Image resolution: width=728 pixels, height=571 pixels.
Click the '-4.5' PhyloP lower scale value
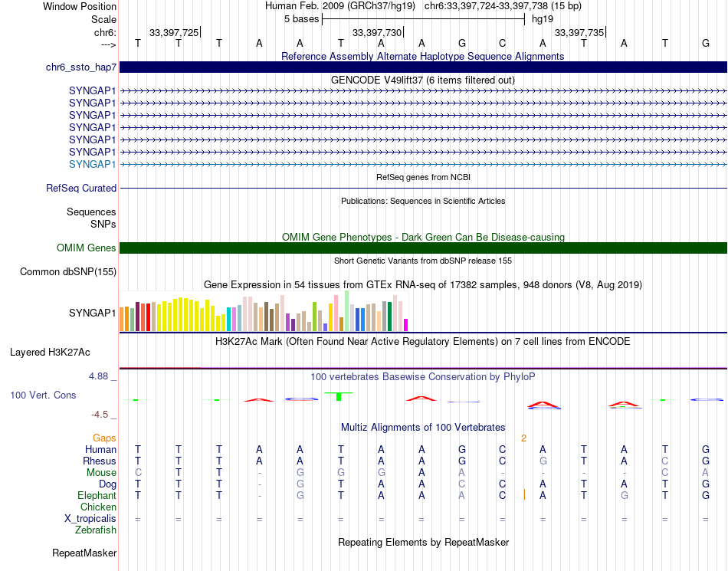(x=100, y=415)
